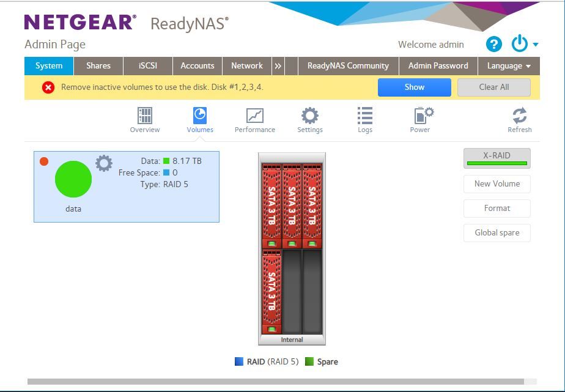This screenshot has height=392, width=565.
Task: Select the green data volume circle
Action: coord(73,179)
